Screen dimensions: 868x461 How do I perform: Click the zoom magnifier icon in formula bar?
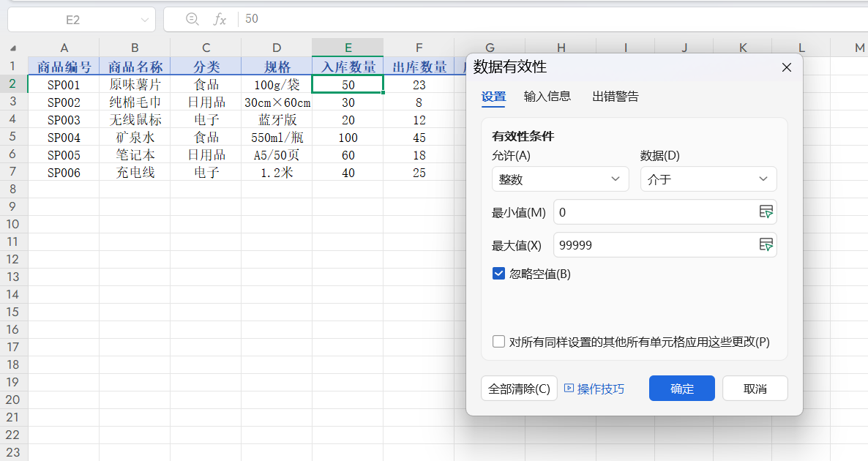pyautogui.click(x=192, y=19)
